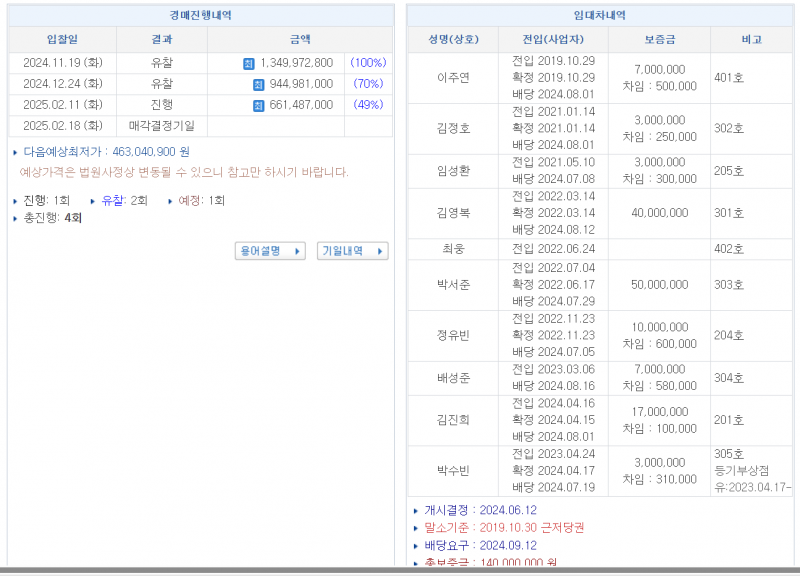Click the arrow marker beside 총보증금

pos(416,561)
